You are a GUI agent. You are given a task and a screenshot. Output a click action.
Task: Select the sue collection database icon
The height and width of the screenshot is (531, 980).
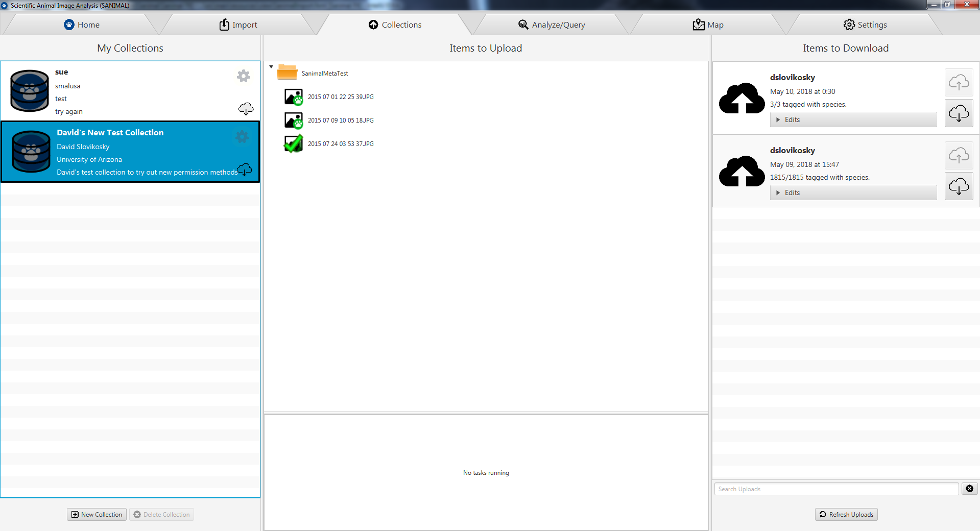pos(30,91)
